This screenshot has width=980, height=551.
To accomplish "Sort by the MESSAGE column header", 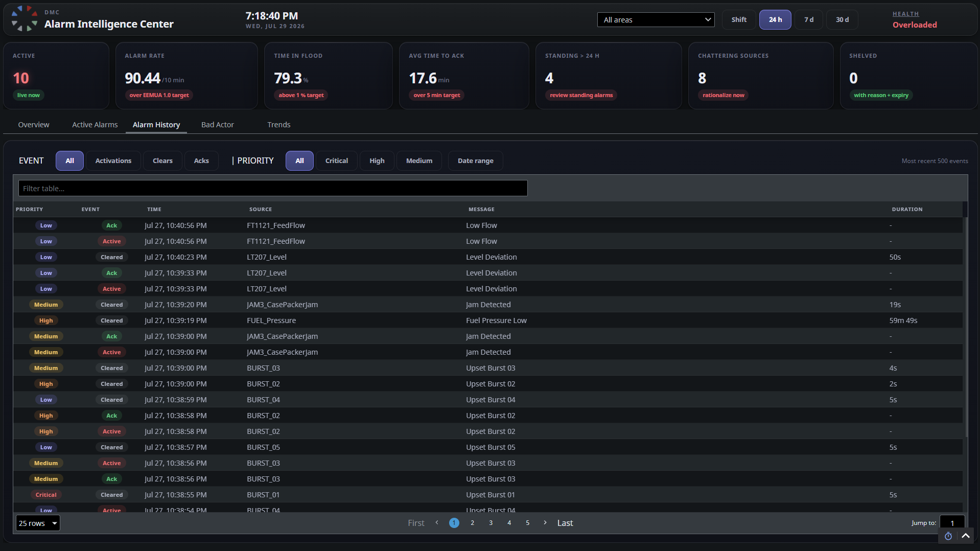I will tap(481, 209).
